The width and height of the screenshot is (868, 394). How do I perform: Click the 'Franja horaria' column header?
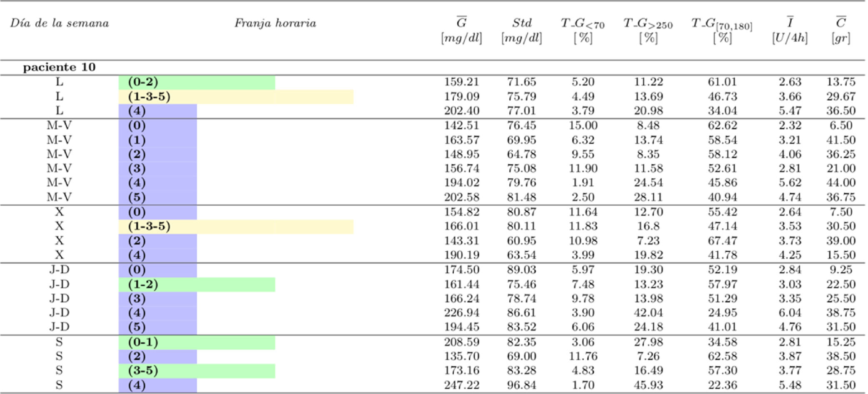(275, 23)
